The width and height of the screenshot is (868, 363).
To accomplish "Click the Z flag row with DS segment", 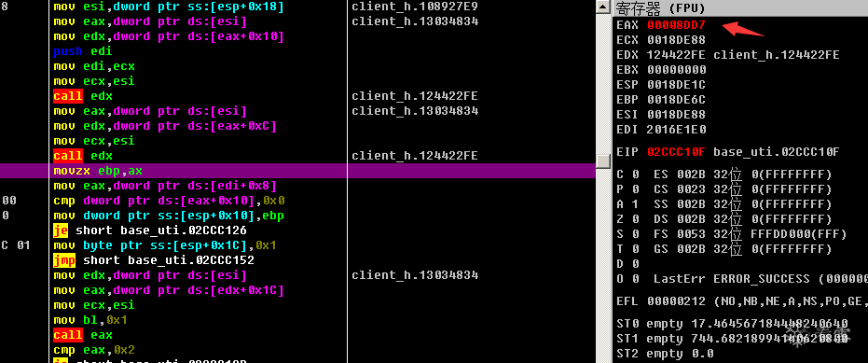I will click(x=724, y=219).
